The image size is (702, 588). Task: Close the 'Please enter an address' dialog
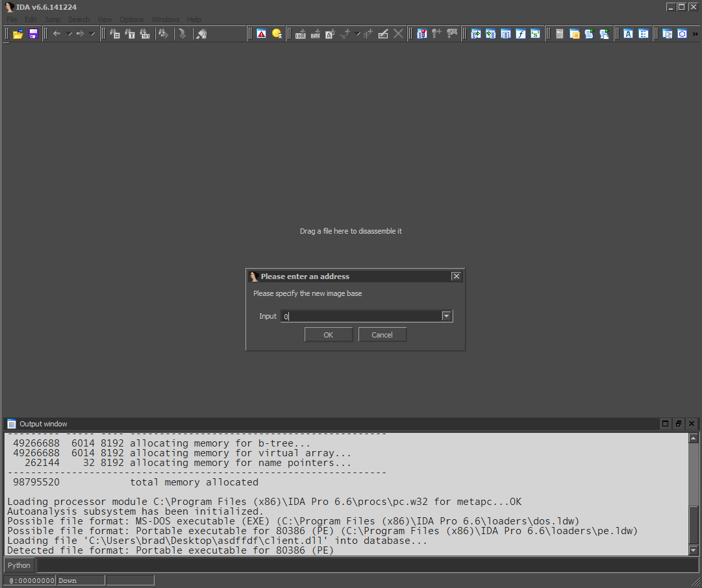point(457,276)
